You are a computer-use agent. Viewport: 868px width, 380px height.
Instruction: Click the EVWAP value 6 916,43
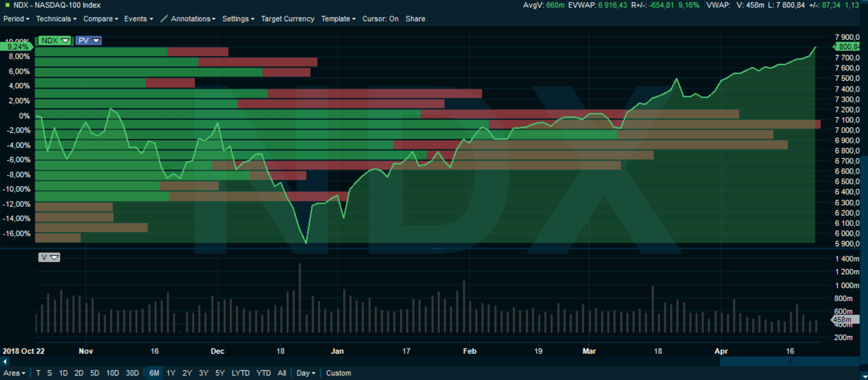coord(612,5)
